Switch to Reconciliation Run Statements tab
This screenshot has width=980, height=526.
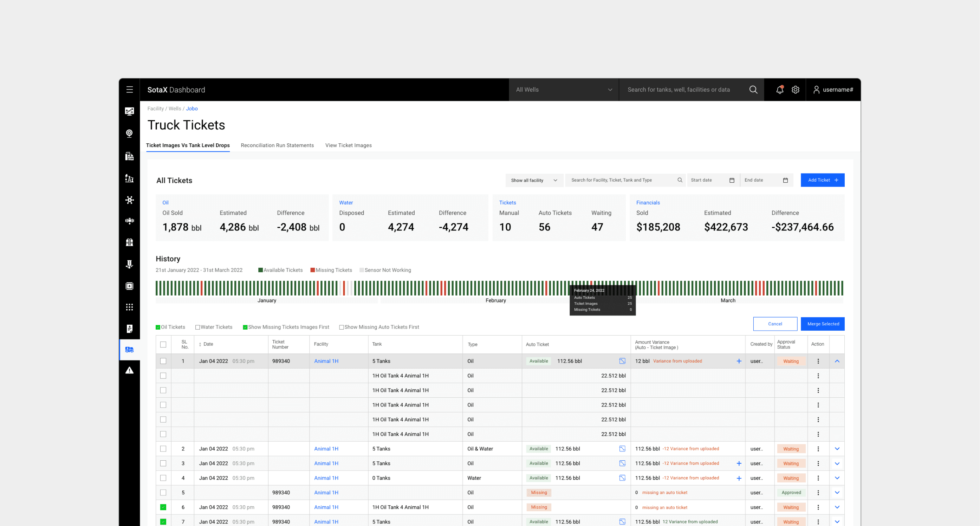click(x=277, y=145)
